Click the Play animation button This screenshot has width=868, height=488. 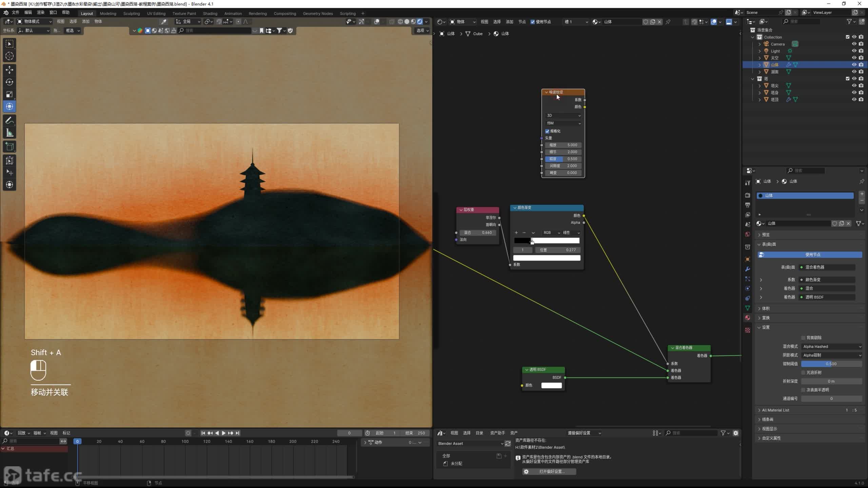[x=223, y=433]
